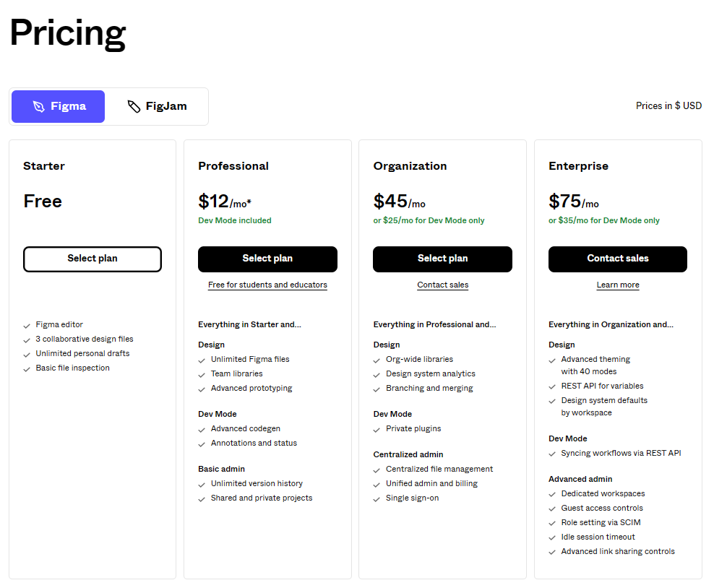Select plan for the free Starter tier
Image resolution: width=714 pixels, height=588 pixels.
[93, 259]
